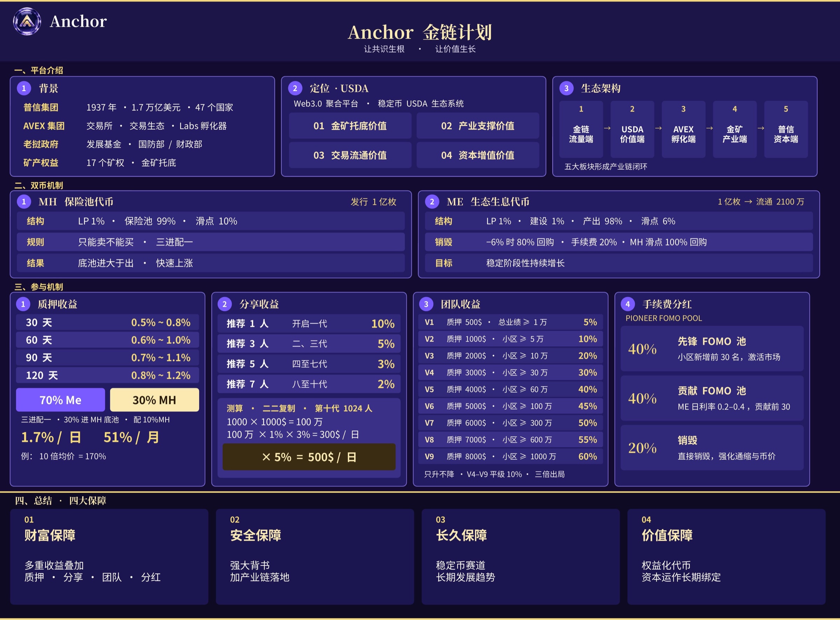Click the circled 2 badge beside ME 生态生息代币
The height and width of the screenshot is (620, 840).
tap(432, 202)
